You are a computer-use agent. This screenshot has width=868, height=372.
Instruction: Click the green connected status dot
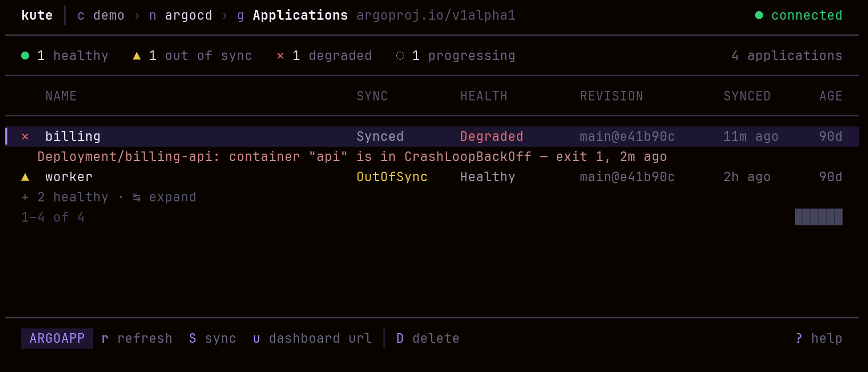click(x=759, y=15)
